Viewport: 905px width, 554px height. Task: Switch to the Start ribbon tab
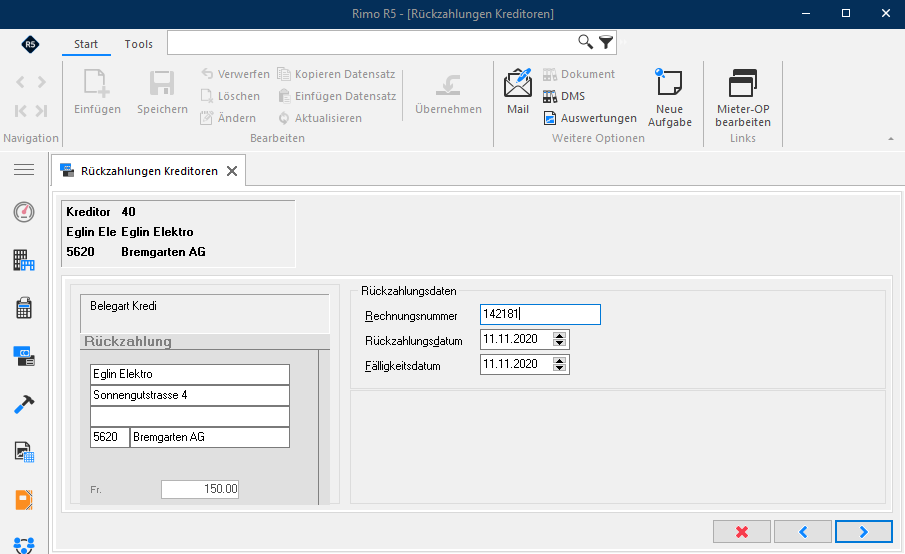(85, 44)
